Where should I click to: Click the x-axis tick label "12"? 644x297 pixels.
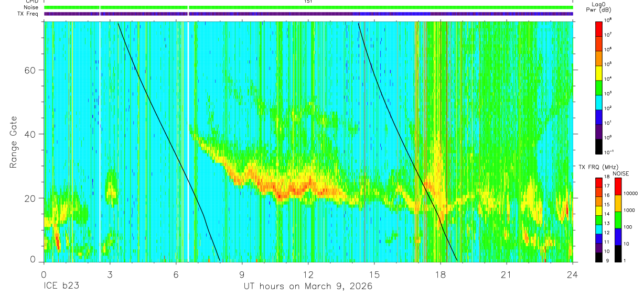308,274
